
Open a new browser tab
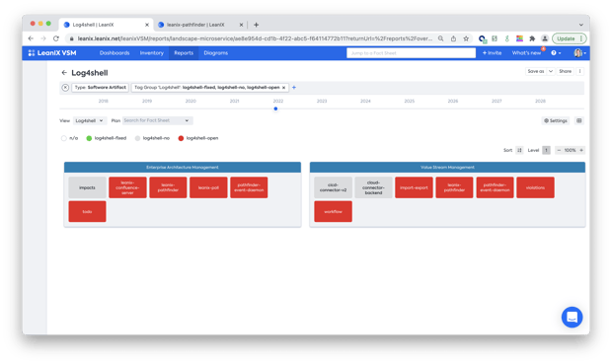256,25
